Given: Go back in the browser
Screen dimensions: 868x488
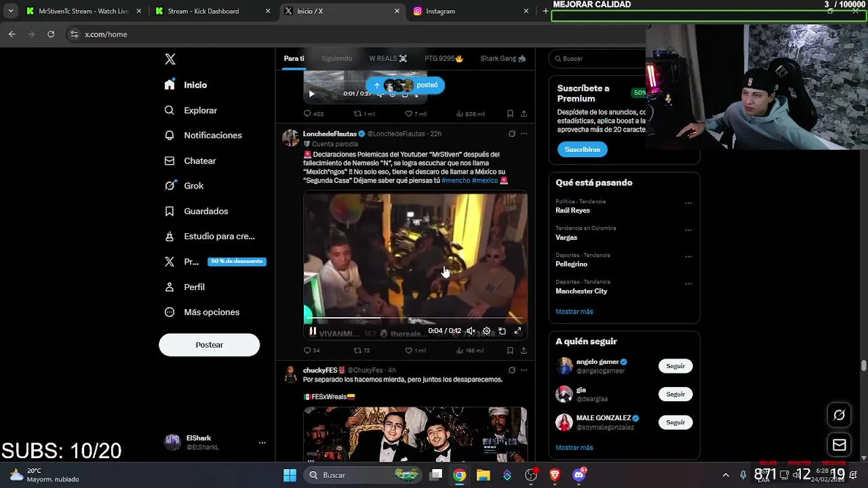Looking at the screenshot, I should [x=12, y=34].
